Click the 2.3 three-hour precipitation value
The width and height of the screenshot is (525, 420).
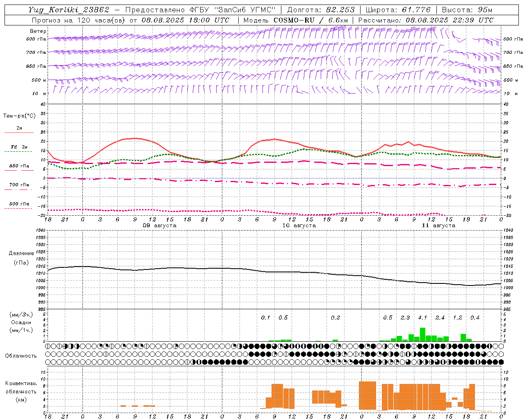(405, 317)
